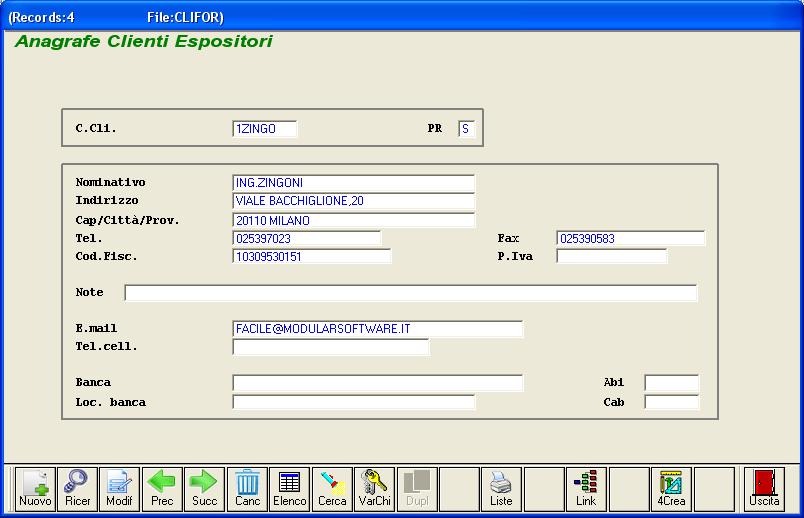Click the C.Cli. field containing 1ZINGO
The height and width of the screenshot is (518, 804).
click(265, 129)
